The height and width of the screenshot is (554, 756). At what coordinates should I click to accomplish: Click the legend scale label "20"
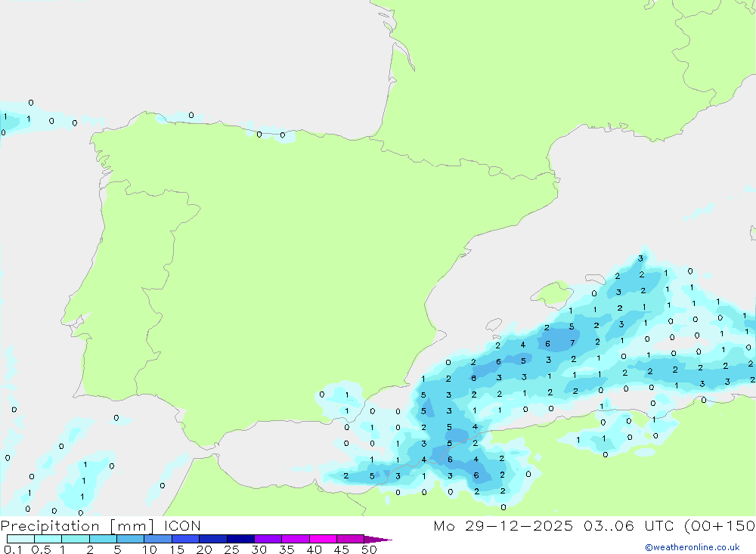(204, 549)
